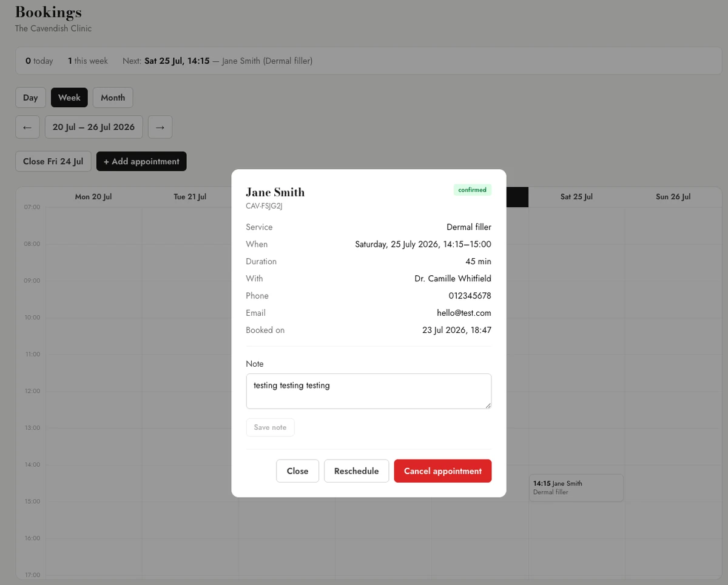Close the appointment details dialog

pyautogui.click(x=297, y=471)
